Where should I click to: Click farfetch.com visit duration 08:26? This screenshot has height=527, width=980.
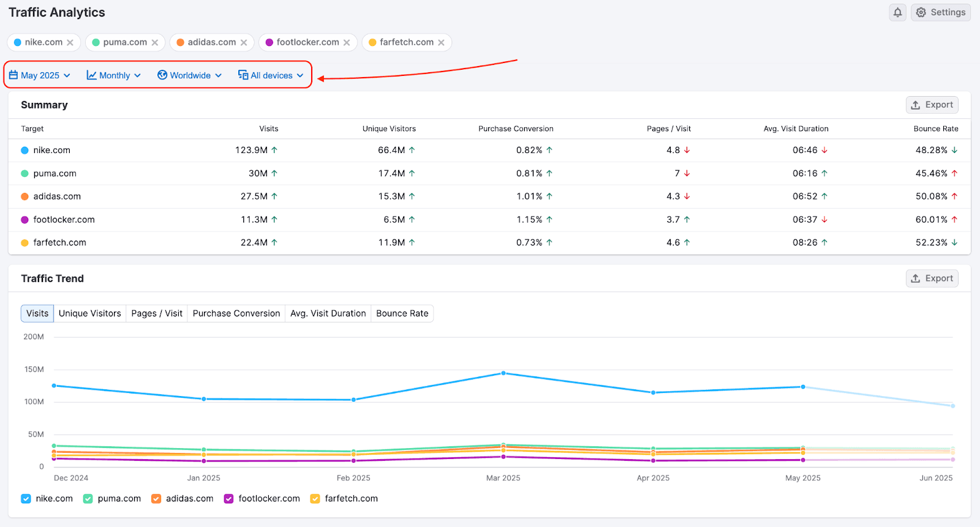click(805, 243)
